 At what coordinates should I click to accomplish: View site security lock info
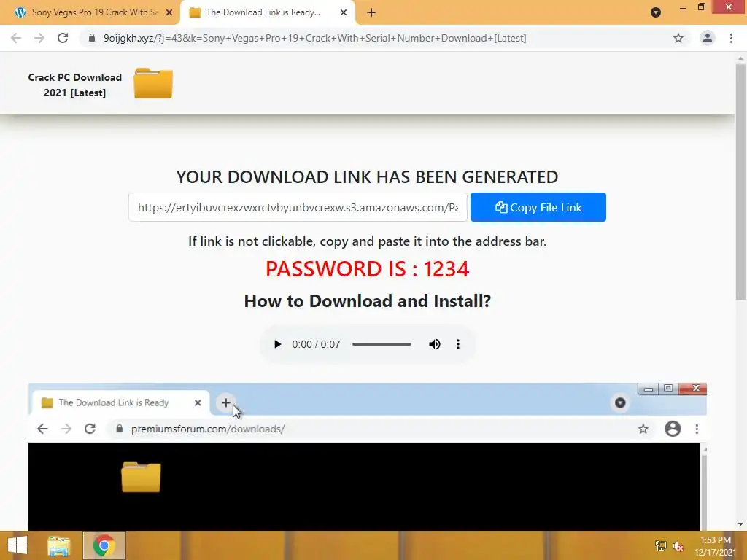tap(92, 38)
